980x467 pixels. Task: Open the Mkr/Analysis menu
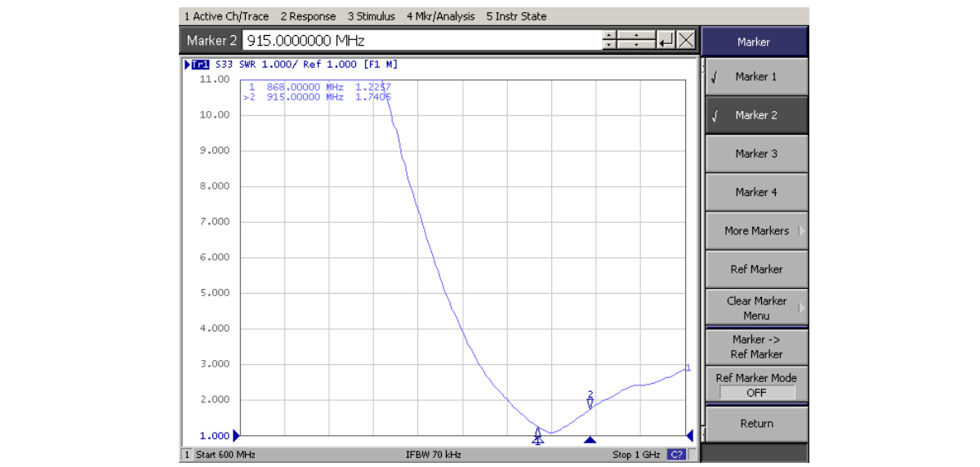(441, 16)
